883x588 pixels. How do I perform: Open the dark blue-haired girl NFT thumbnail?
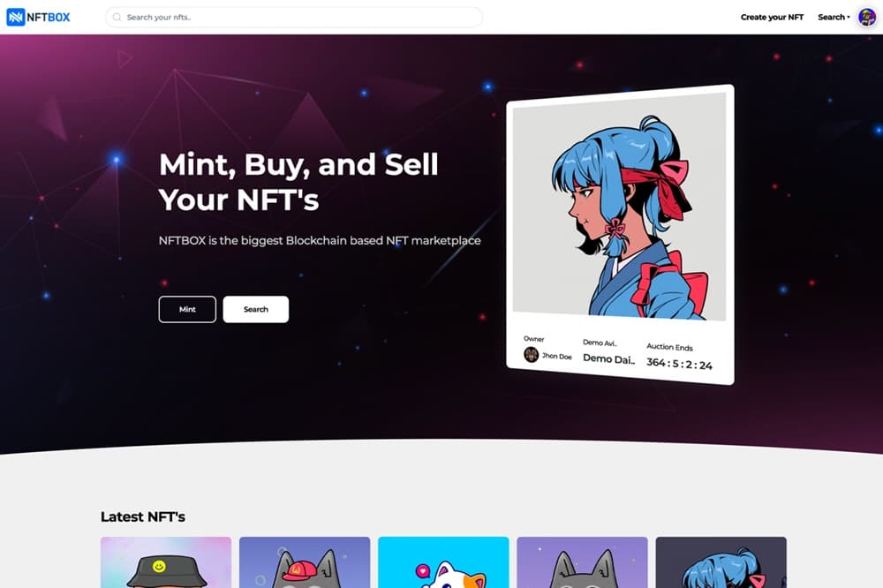point(721,562)
